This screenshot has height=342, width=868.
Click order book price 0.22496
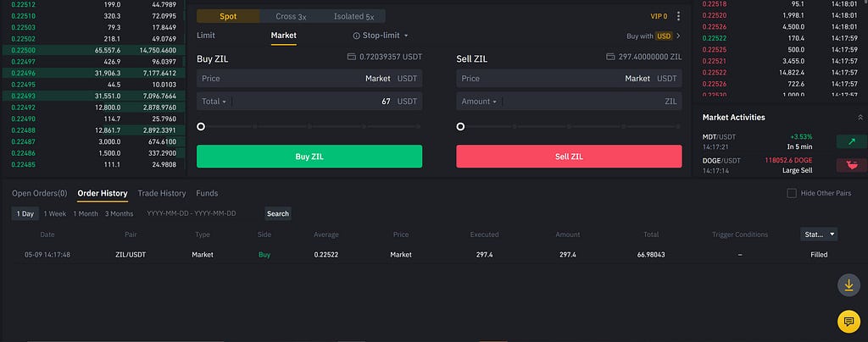(24, 73)
